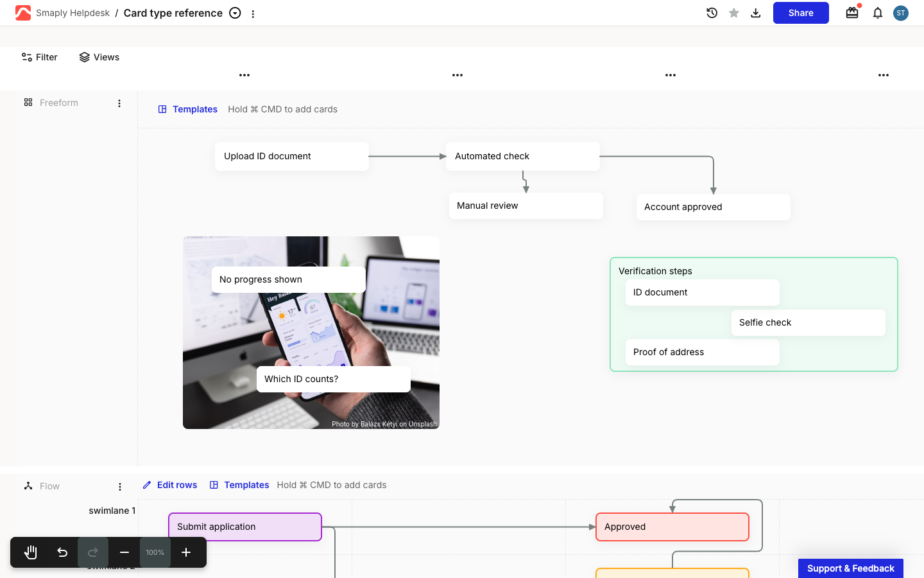This screenshot has height=578, width=924.
Task: Star this map as favorite
Action: (734, 13)
